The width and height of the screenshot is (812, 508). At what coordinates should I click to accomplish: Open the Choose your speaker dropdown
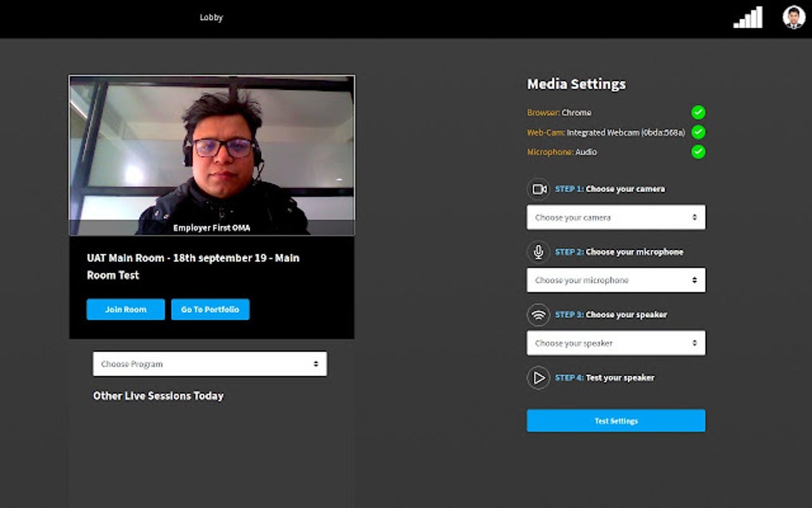615,342
